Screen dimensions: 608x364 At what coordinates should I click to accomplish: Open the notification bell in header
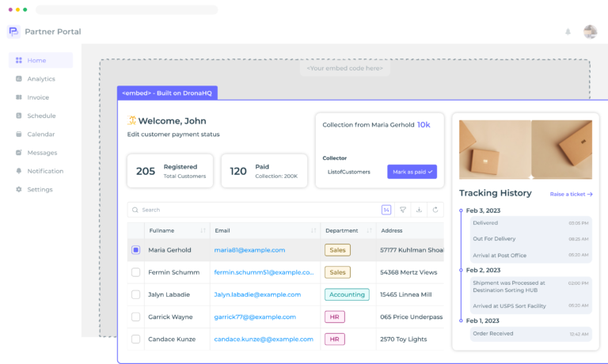[x=568, y=32]
